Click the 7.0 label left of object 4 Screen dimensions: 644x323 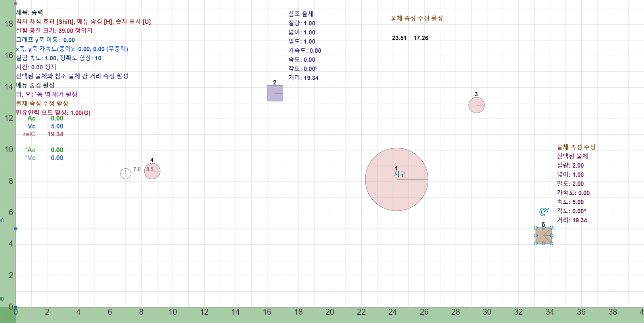pyautogui.click(x=137, y=169)
